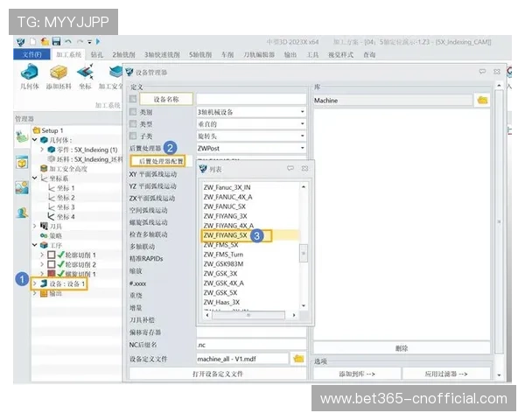Image resolution: width=525 pixels, height=420 pixels.
Task: Open the yellow cube sidebar panel icon
Action: 22,163
